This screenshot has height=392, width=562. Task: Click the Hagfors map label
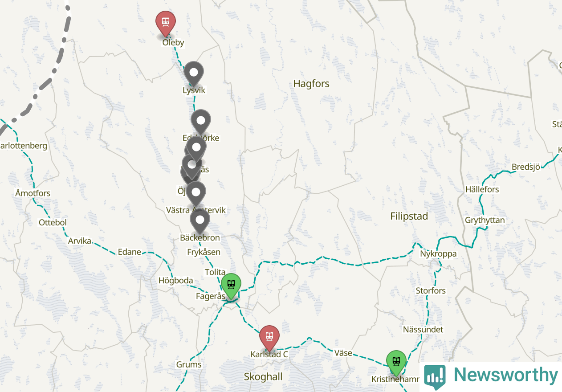[311, 84]
